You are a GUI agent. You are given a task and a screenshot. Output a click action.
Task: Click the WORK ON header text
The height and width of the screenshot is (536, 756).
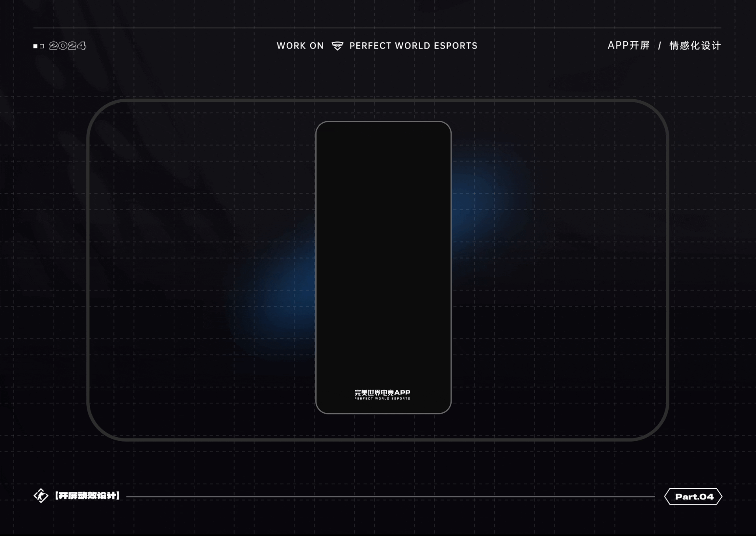click(300, 46)
